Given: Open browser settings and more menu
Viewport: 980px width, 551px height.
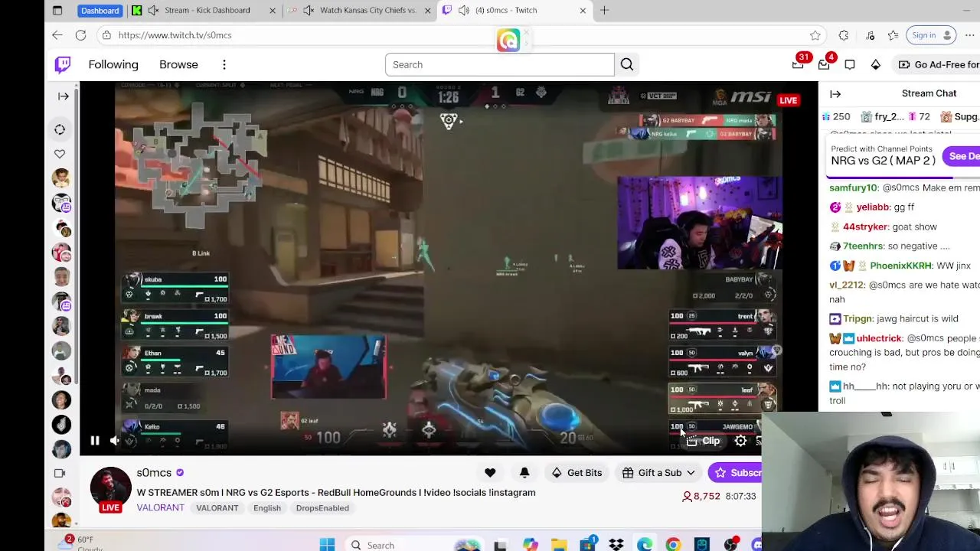Looking at the screenshot, I should coord(969,35).
